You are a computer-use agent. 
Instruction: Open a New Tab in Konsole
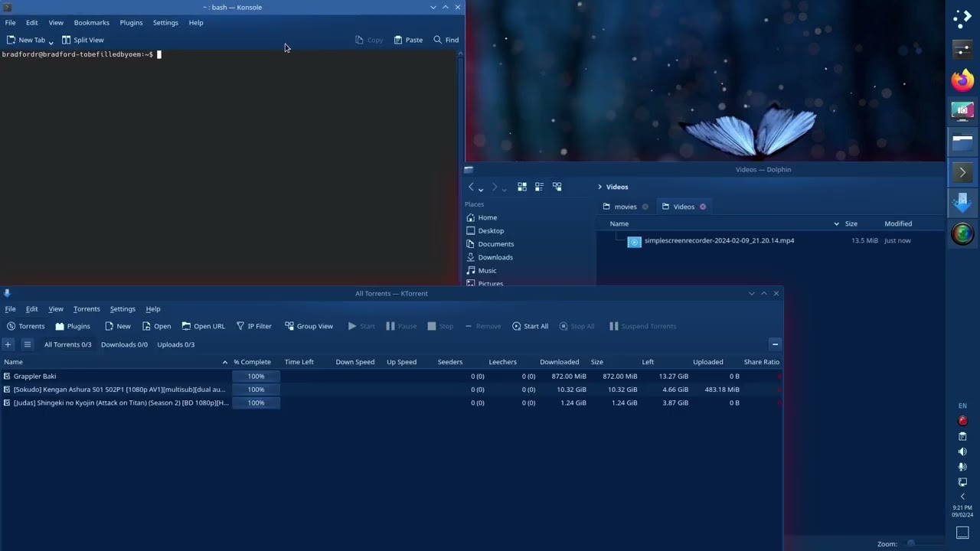(26, 40)
